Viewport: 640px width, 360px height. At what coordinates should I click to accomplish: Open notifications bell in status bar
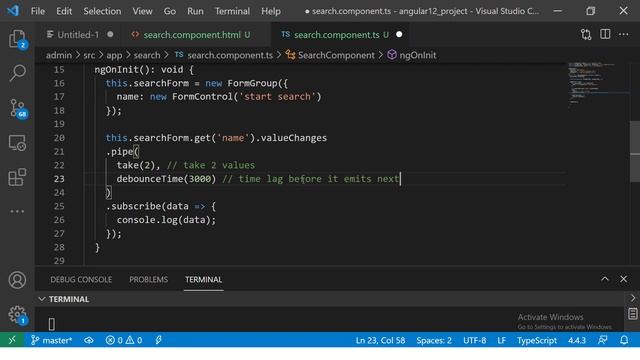pyautogui.click(x=624, y=340)
